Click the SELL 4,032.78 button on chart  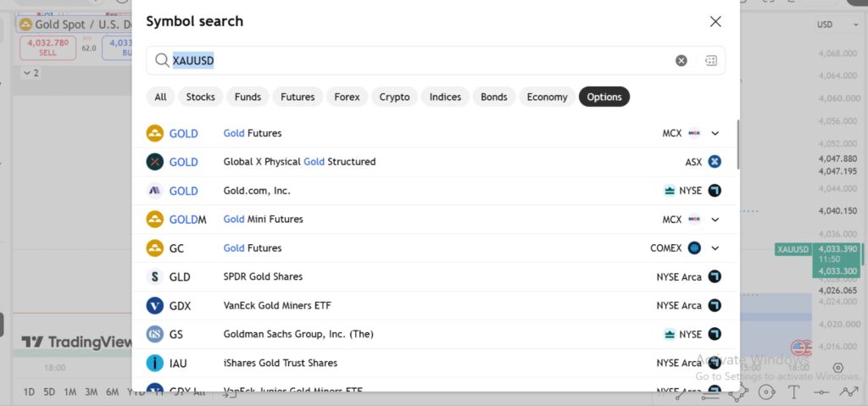pos(47,47)
